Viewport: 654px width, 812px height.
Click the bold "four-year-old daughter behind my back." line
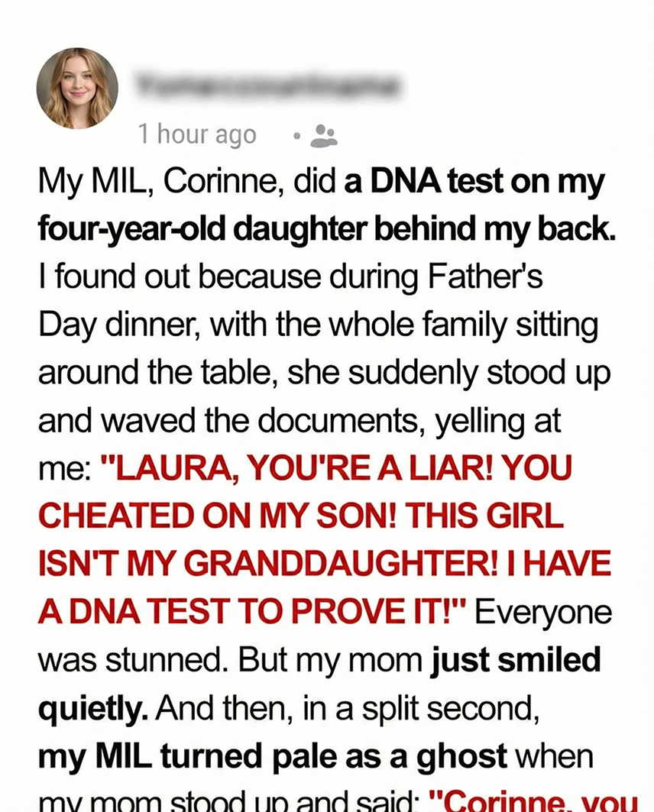click(x=326, y=230)
